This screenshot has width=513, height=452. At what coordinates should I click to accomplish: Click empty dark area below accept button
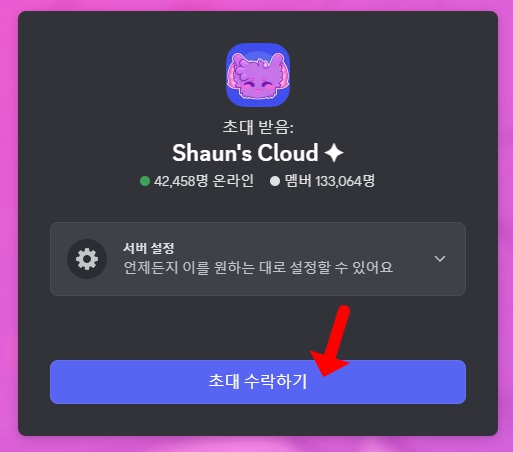(258, 419)
